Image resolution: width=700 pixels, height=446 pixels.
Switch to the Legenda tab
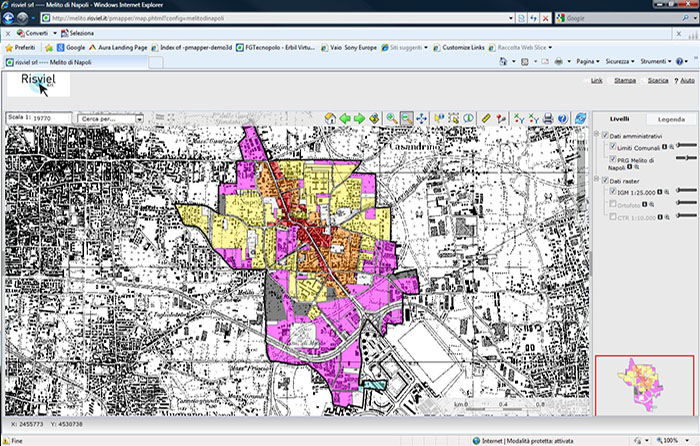(x=670, y=119)
